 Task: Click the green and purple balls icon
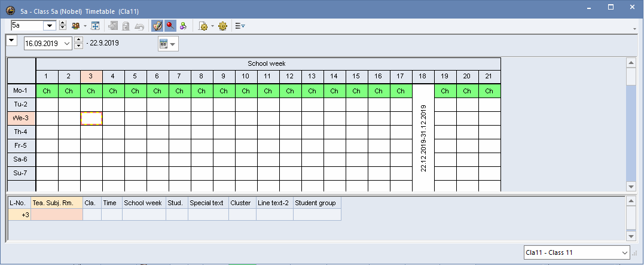183,26
